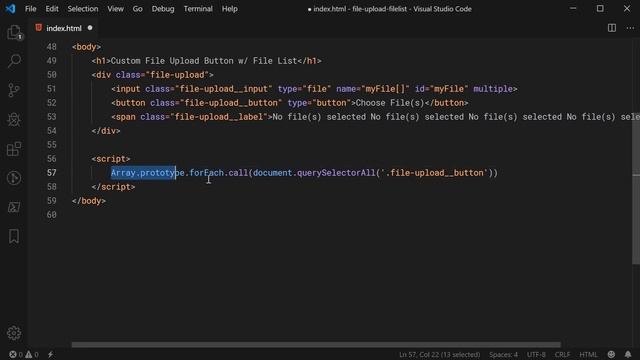Click 'querySelectorAll' in line 57

tap(336, 173)
